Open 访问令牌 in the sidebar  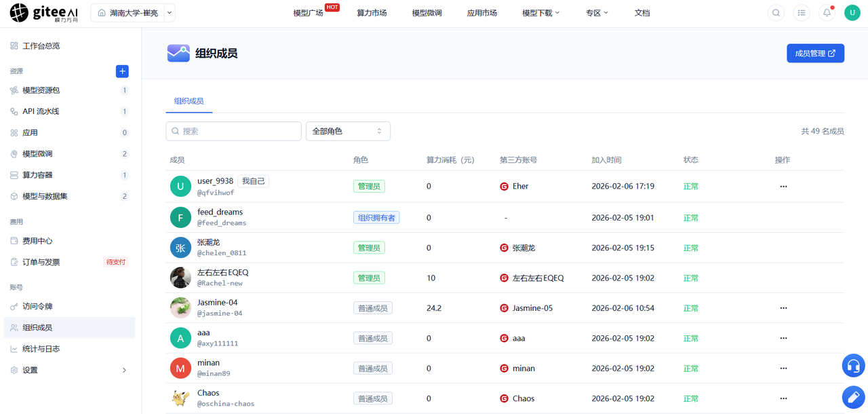(71, 307)
